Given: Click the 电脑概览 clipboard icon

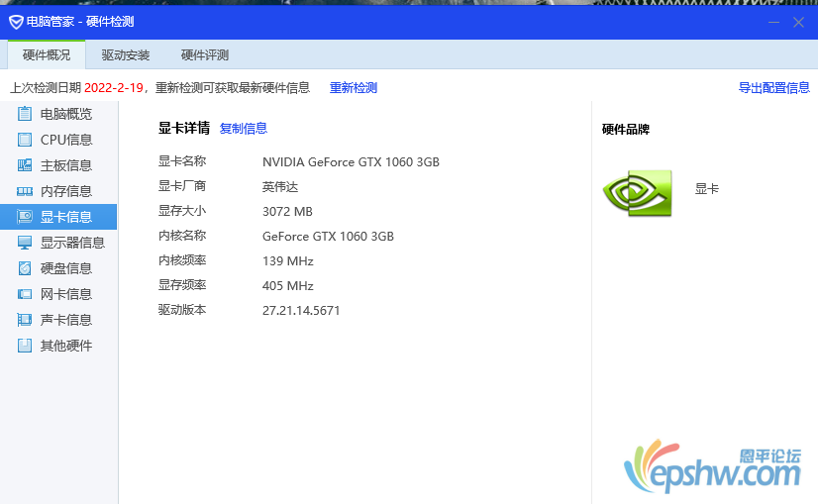Looking at the screenshot, I should [25, 113].
